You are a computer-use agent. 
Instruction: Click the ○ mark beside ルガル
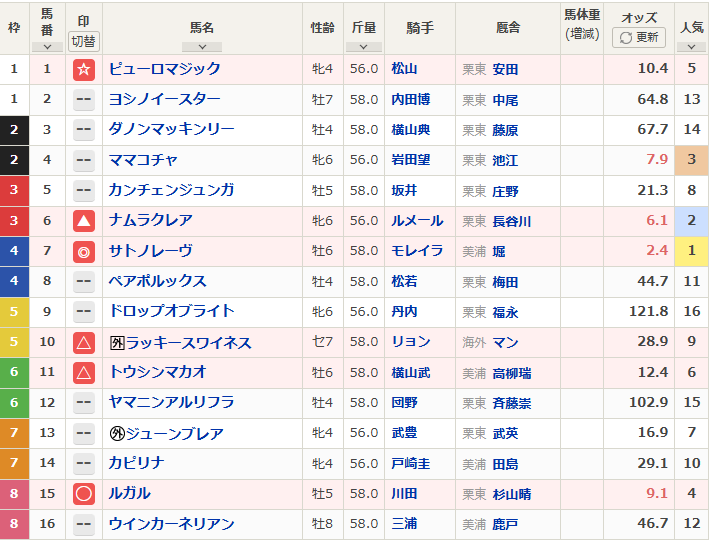tap(84, 494)
